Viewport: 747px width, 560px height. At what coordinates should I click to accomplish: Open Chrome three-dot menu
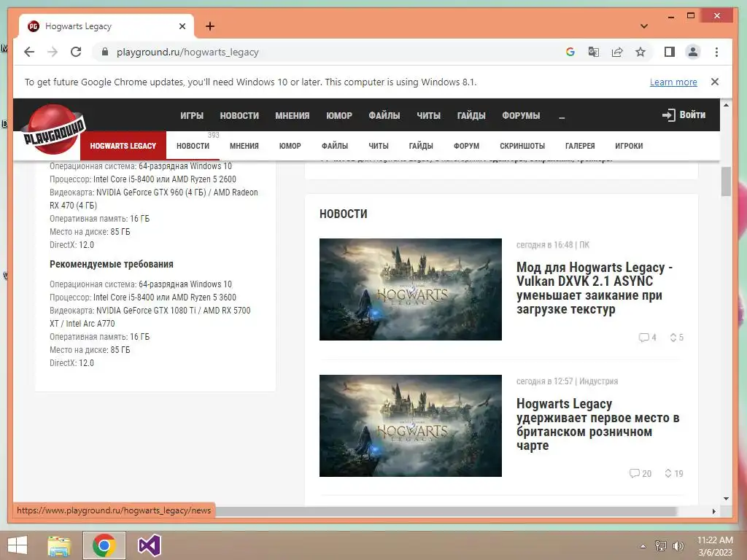click(x=716, y=52)
